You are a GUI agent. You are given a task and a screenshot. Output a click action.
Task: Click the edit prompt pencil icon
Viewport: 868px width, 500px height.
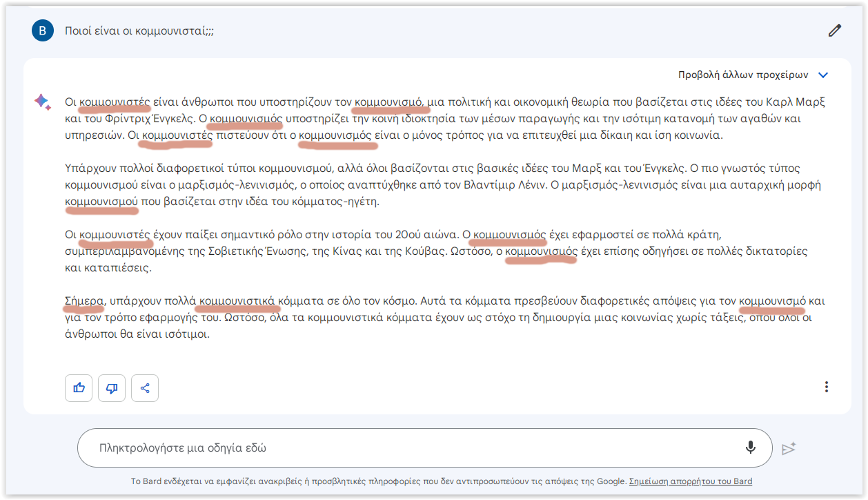tap(835, 30)
